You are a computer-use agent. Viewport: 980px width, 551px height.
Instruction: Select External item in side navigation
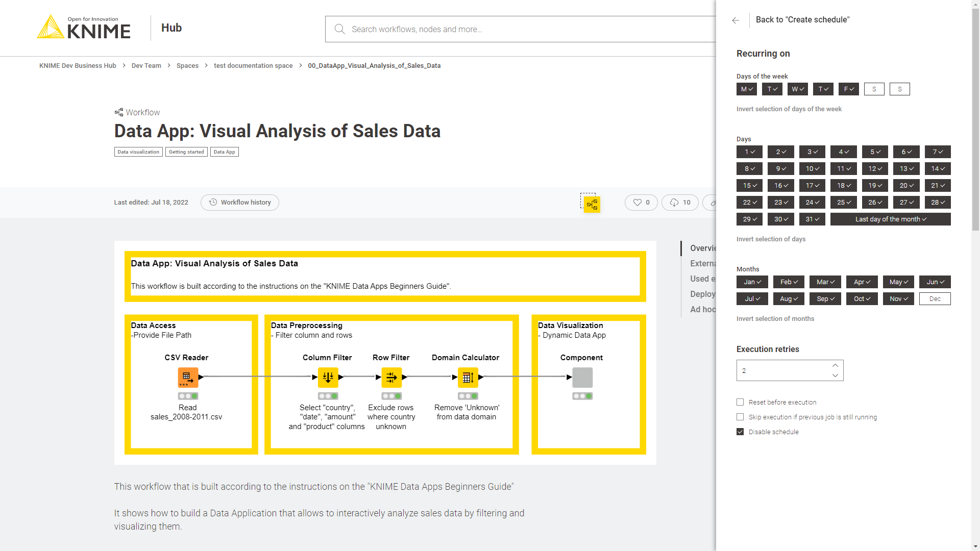(703, 263)
